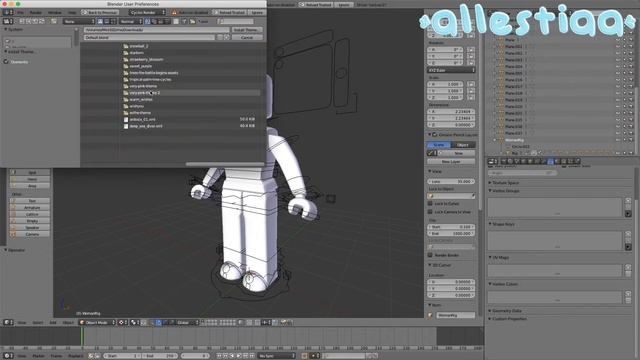Screen dimensions: 640x360
Task: Open the Select menu in 3D viewport header
Action: (38, 322)
